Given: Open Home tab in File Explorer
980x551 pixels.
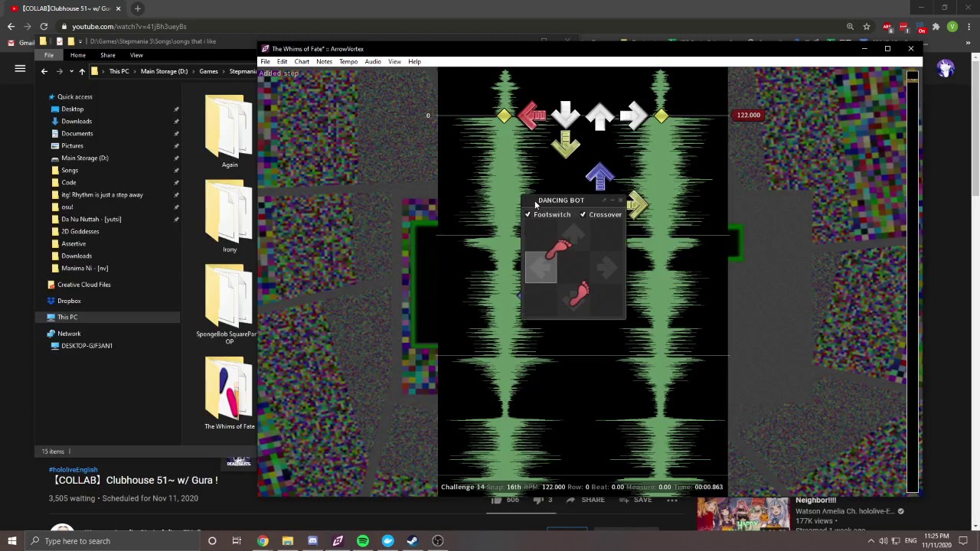Looking at the screenshot, I should pyautogui.click(x=78, y=55).
